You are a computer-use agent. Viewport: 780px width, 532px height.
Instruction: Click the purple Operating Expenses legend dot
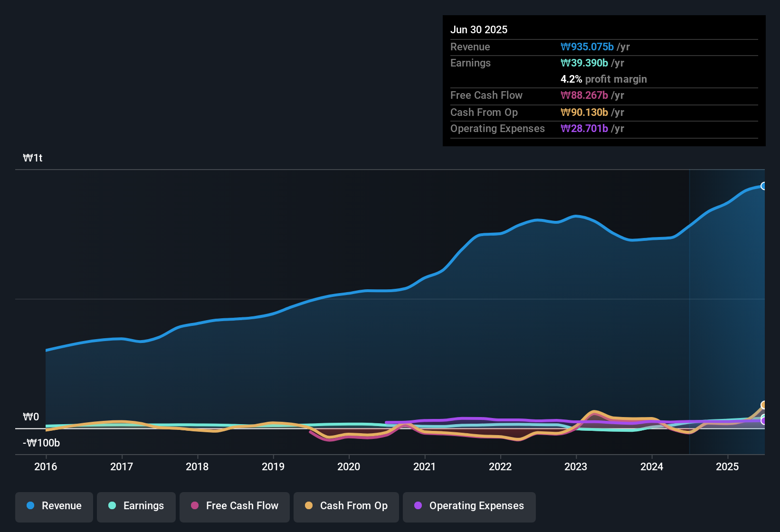point(418,506)
